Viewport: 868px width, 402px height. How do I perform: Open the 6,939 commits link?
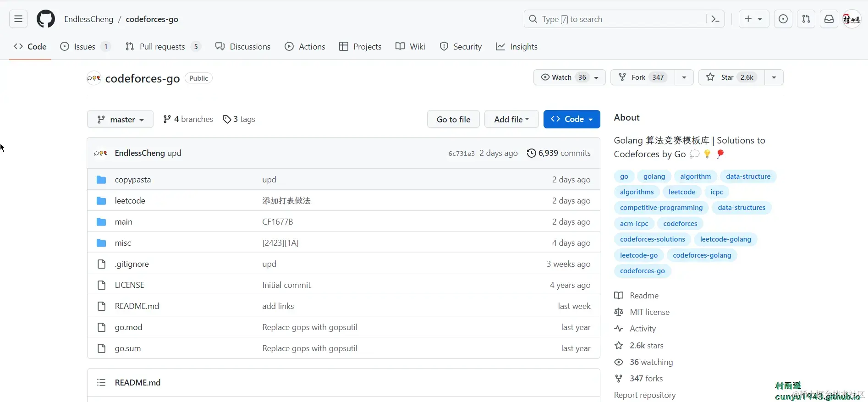click(x=559, y=153)
